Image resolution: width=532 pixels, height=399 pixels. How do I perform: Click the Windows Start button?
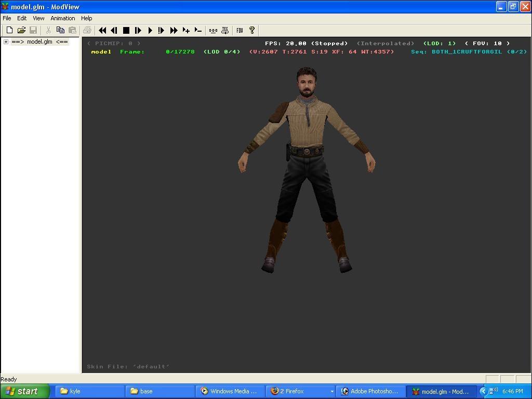click(x=24, y=391)
